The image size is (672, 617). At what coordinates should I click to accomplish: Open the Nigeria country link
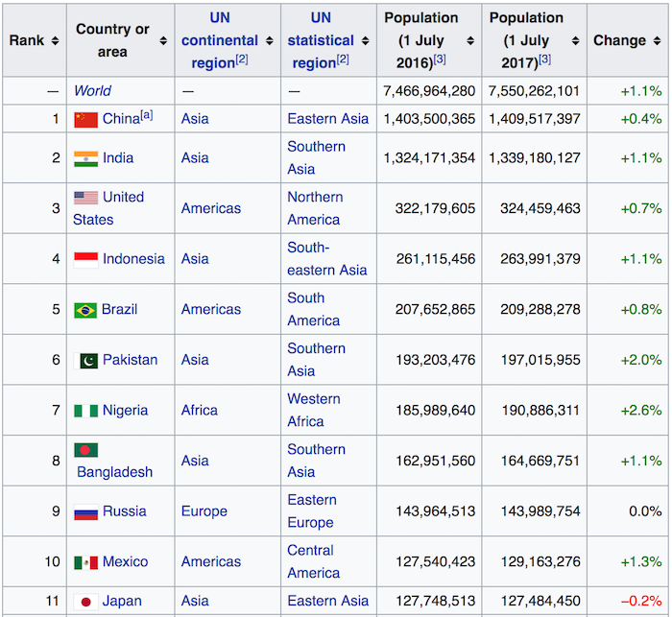tap(125, 411)
